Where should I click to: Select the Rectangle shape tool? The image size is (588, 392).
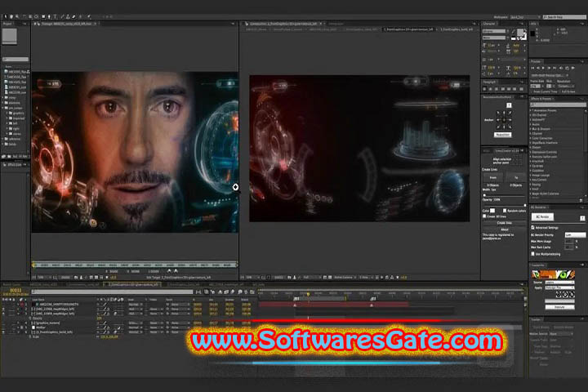[x=43, y=16]
